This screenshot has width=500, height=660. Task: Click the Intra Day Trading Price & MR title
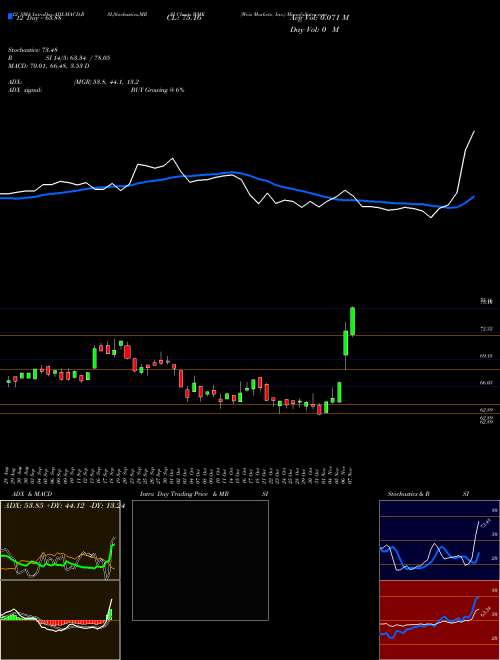click(x=184, y=494)
